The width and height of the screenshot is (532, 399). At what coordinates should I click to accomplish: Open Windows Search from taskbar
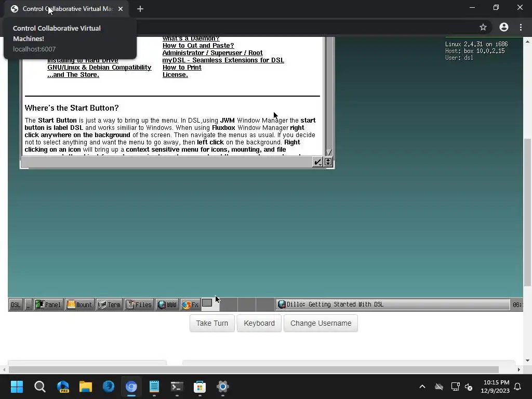pos(39,387)
